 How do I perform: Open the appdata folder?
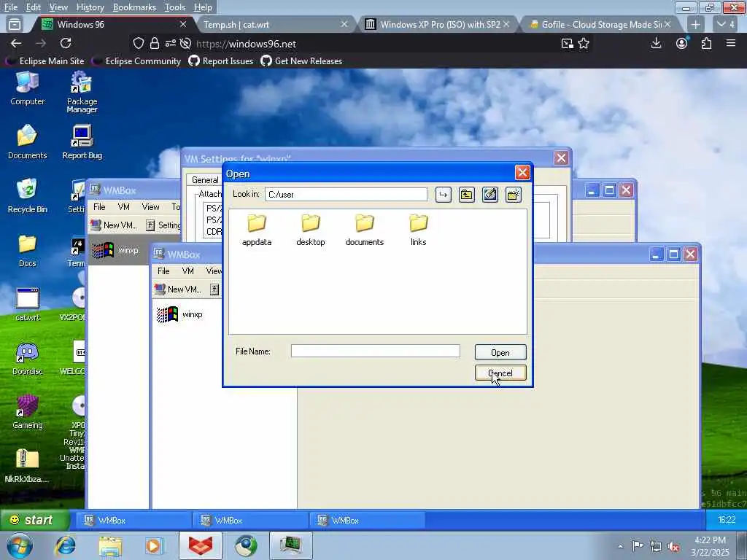tap(256, 230)
